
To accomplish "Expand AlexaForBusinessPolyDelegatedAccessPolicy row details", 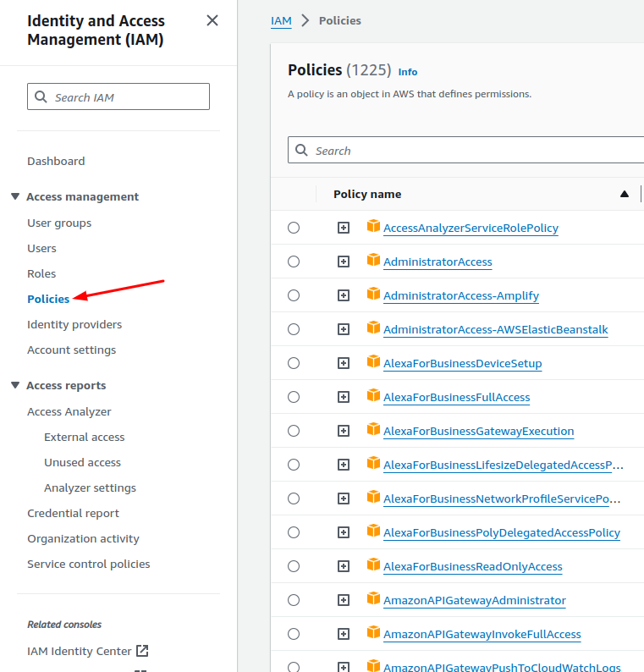I will pos(344,532).
